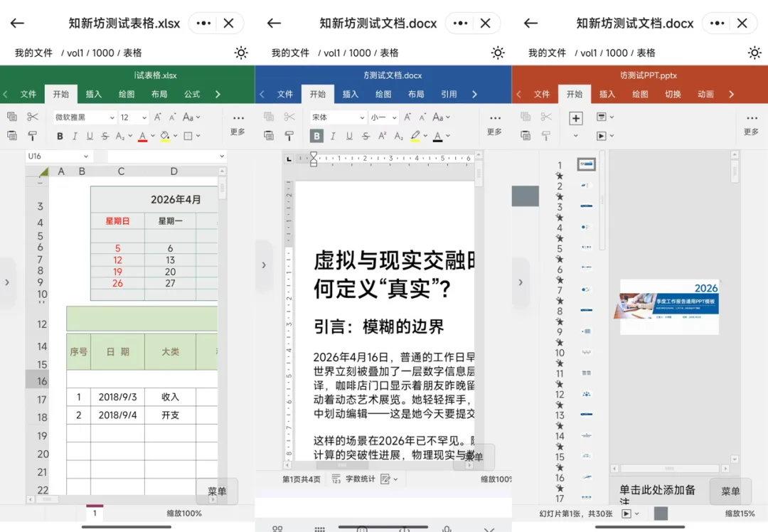Open the 插入 tab in the Excel ribbon
Image resolution: width=768 pixels, height=532 pixels.
[94, 94]
